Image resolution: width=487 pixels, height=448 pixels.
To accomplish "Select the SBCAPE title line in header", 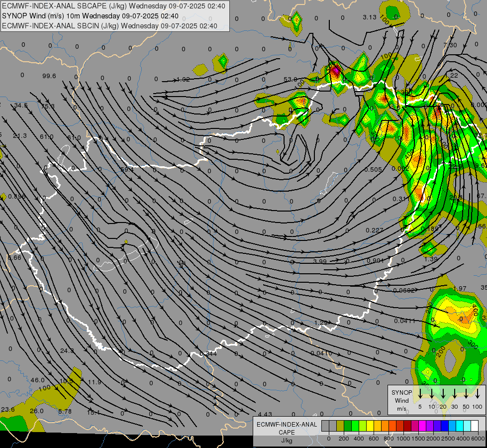I will (x=114, y=6).
